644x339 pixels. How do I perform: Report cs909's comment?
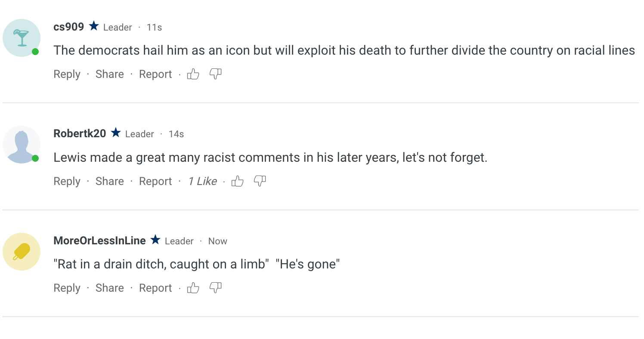tap(155, 74)
